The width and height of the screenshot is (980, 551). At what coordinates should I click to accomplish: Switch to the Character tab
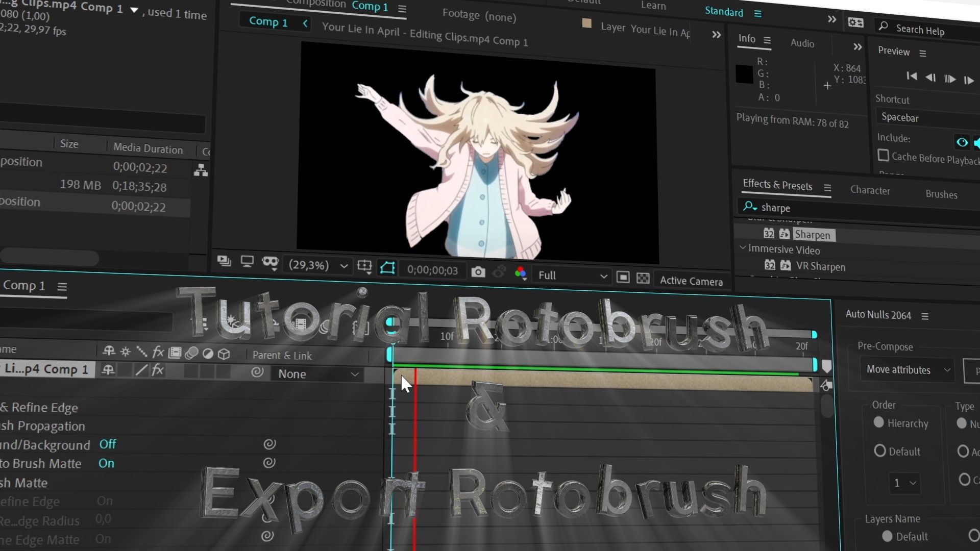coord(870,190)
